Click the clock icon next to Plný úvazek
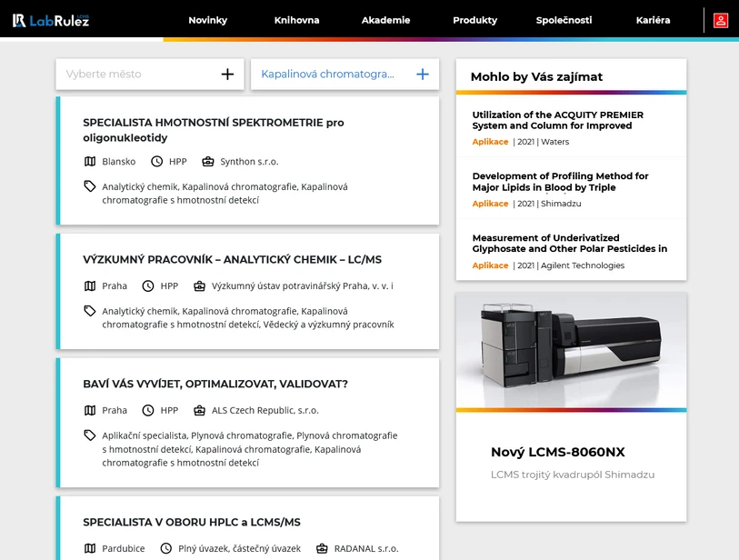Screen dimensions: 739x560 coord(165,548)
